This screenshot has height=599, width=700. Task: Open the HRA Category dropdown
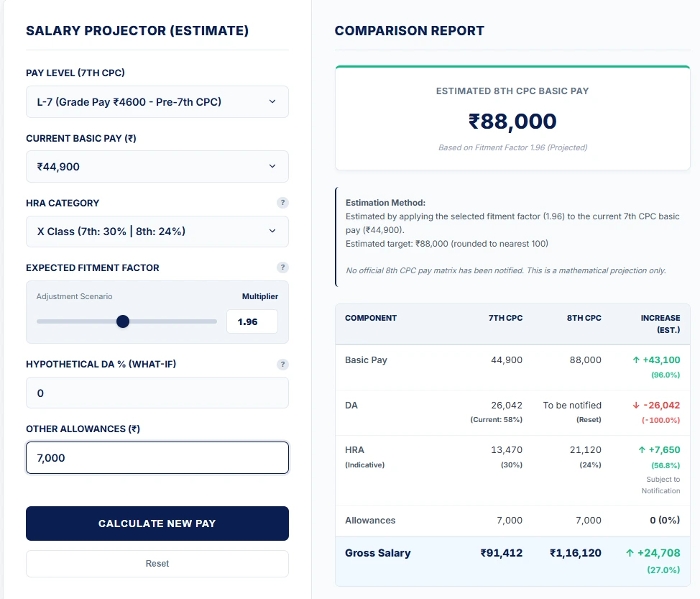point(157,231)
